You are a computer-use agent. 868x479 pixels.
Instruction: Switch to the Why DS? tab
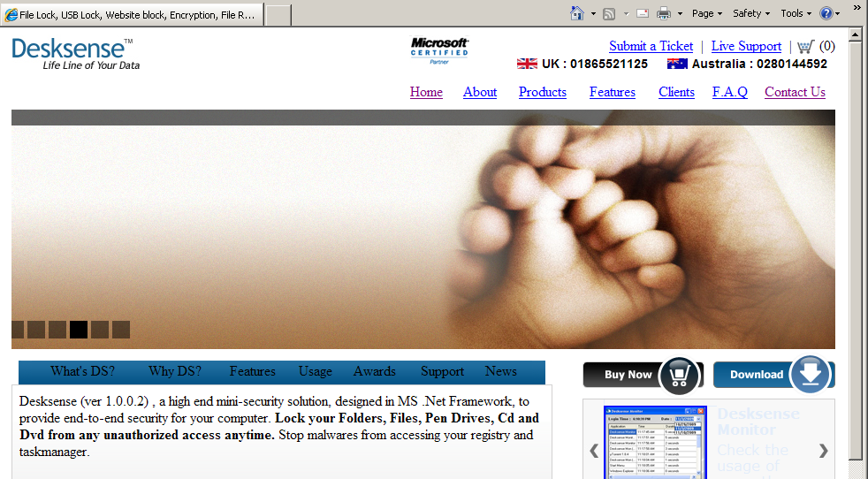tap(175, 371)
